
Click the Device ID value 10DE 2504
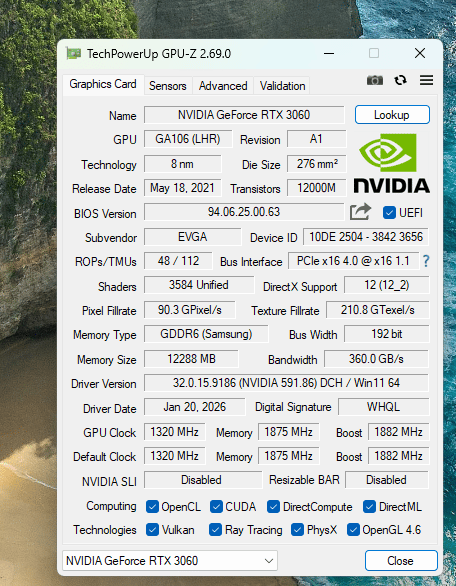366,237
